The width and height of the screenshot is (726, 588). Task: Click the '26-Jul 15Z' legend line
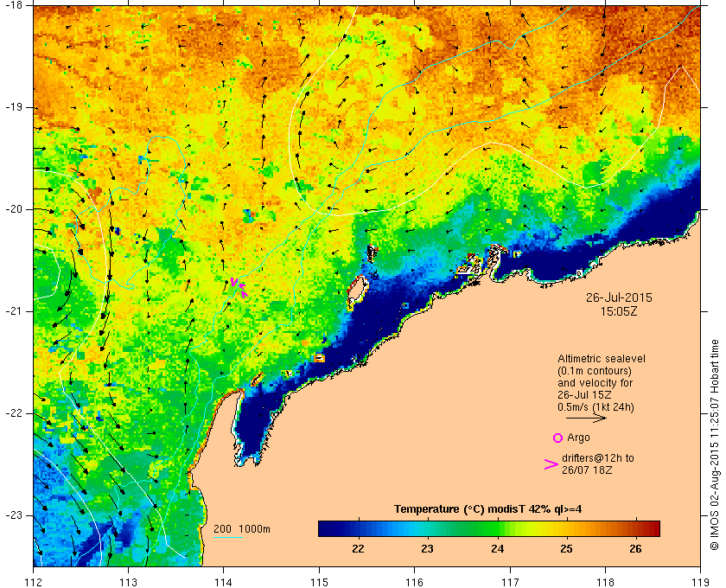click(x=584, y=395)
